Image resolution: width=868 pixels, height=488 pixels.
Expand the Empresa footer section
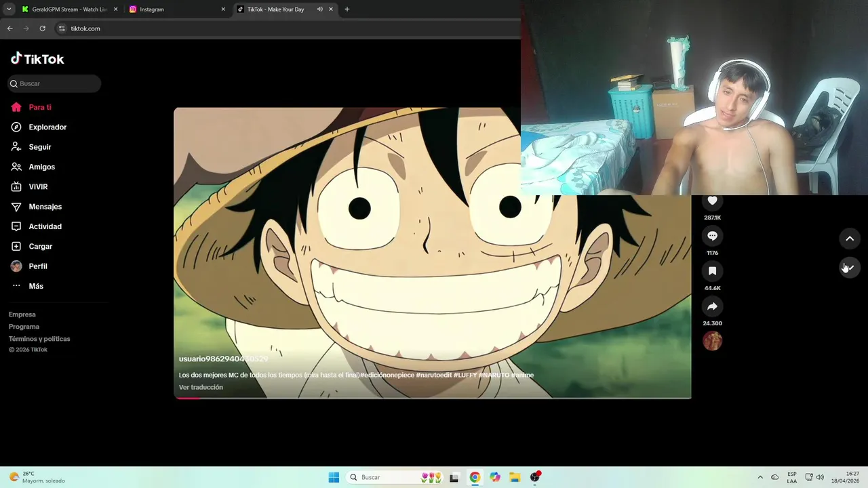click(22, 314)
